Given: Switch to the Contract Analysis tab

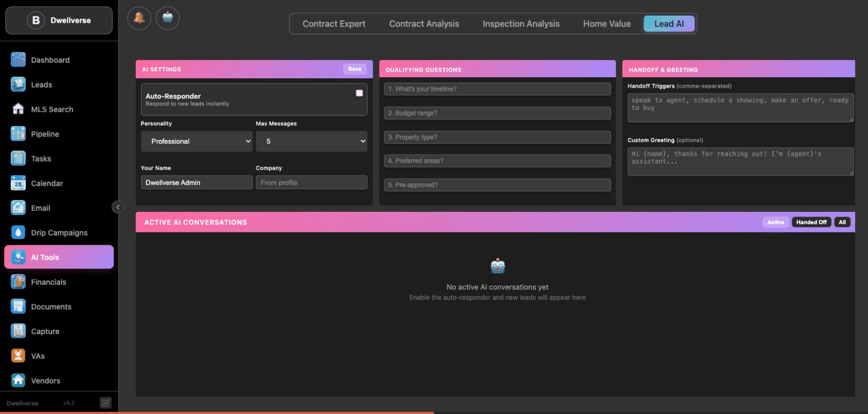Looking at the screenshot, I should coord(424,24).
